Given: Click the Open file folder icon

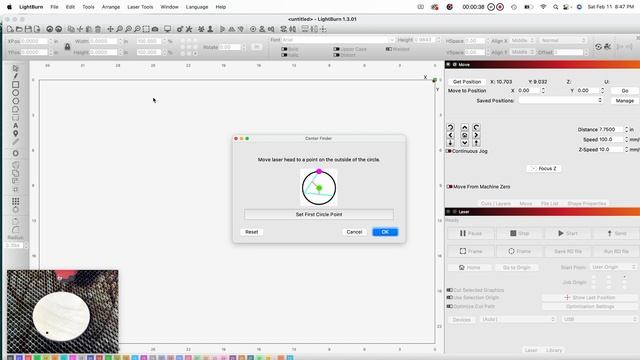Looking at the screenshot, I should 19,29.
